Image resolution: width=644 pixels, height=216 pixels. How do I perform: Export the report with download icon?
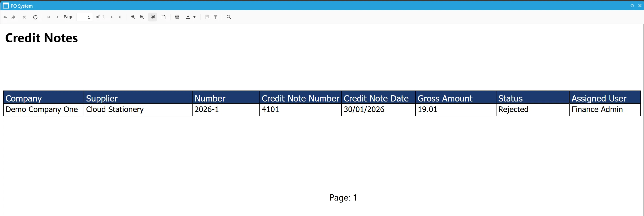click(188, 17)
